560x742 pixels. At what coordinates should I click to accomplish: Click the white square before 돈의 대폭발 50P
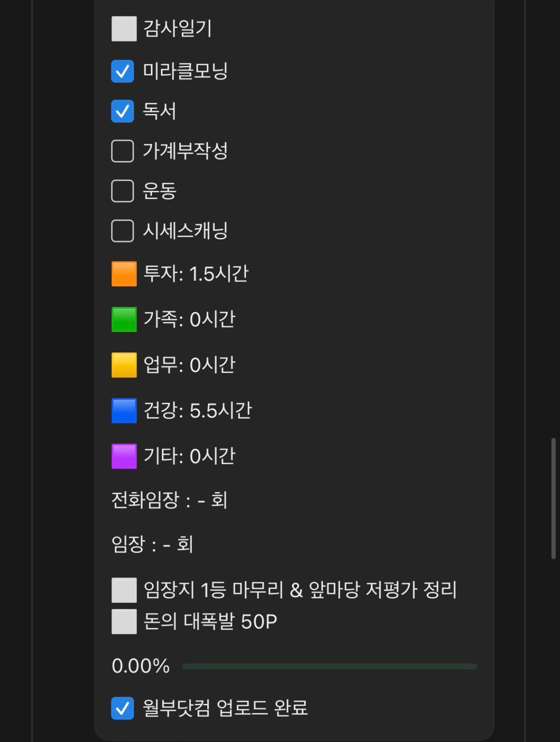123,621
